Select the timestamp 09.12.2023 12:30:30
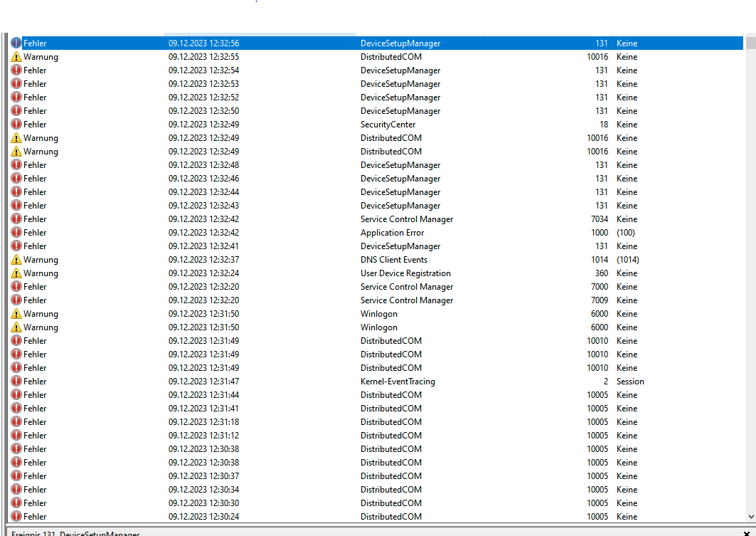The height and width of the screenshot is (536, 756). point(203,503)
